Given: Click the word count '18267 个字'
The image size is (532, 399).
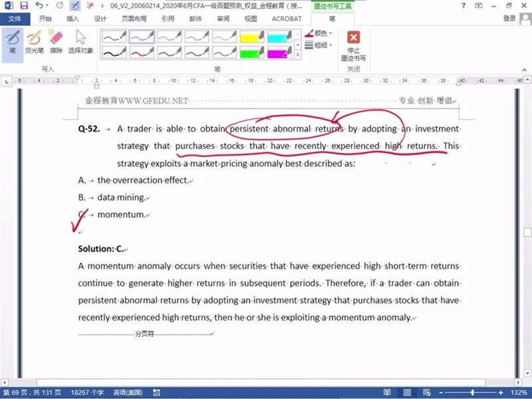Looking at the screenshot, I should tap(87, 392).
